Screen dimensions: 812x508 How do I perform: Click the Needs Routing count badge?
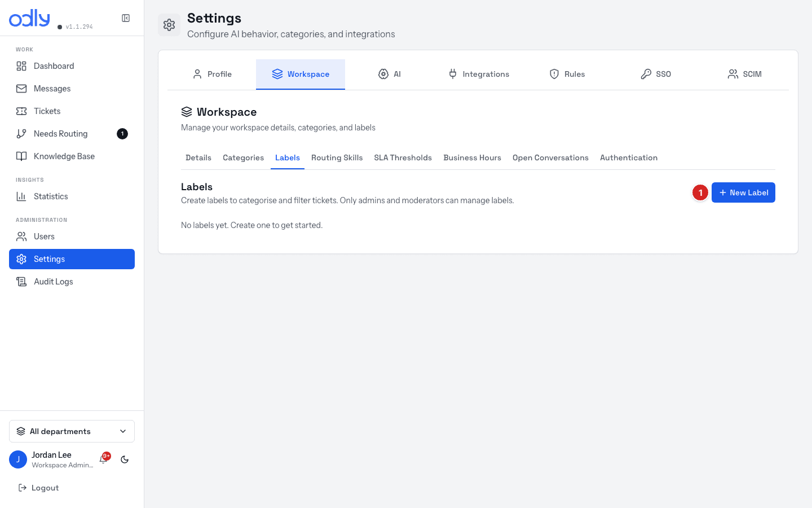click(122, 134)
